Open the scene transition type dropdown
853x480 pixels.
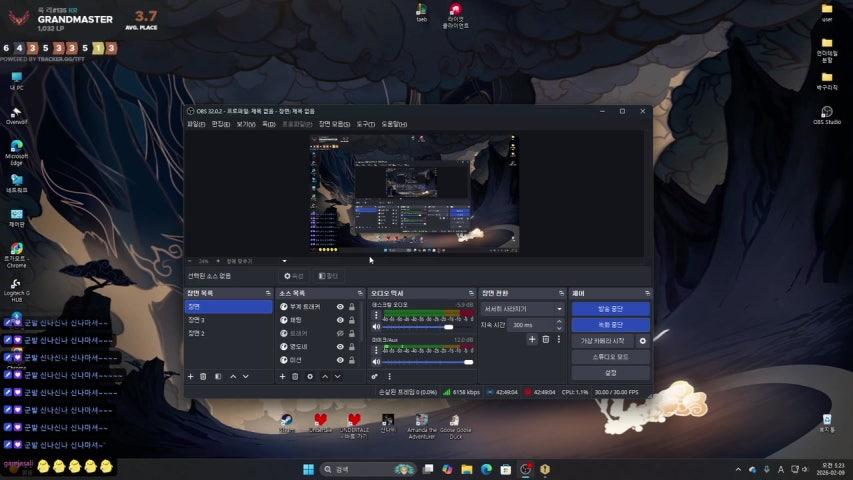pyautogui.click(x=523, y=309)
